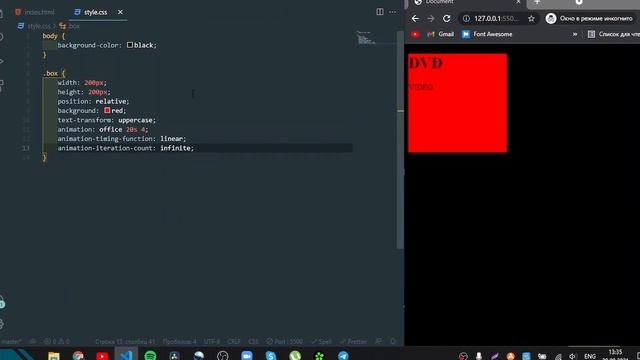
Task: Click the style.css breadcrumb item
Action: (x=34, y=26)
